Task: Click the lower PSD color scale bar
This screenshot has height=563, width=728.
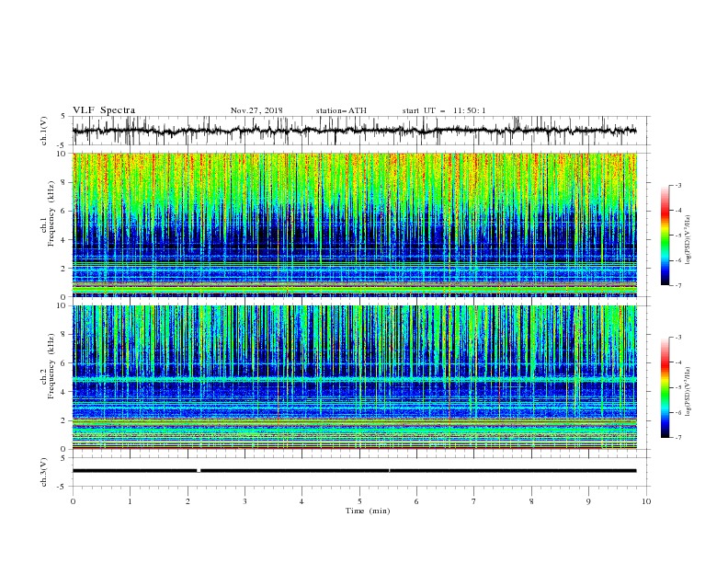Action: tap(665, 387)
